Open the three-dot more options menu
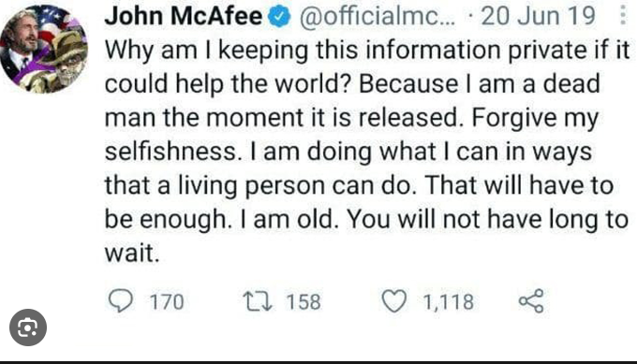Viewport: 637px width, 364px height. [x=623, y=15]
